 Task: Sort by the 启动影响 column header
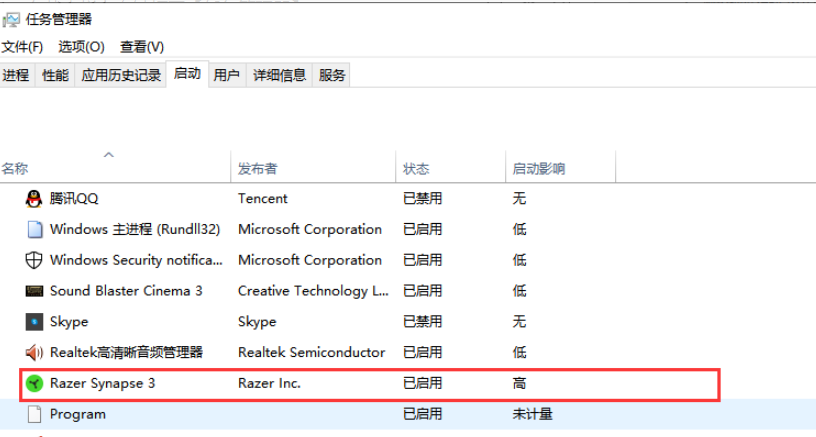tap(539, 169)
